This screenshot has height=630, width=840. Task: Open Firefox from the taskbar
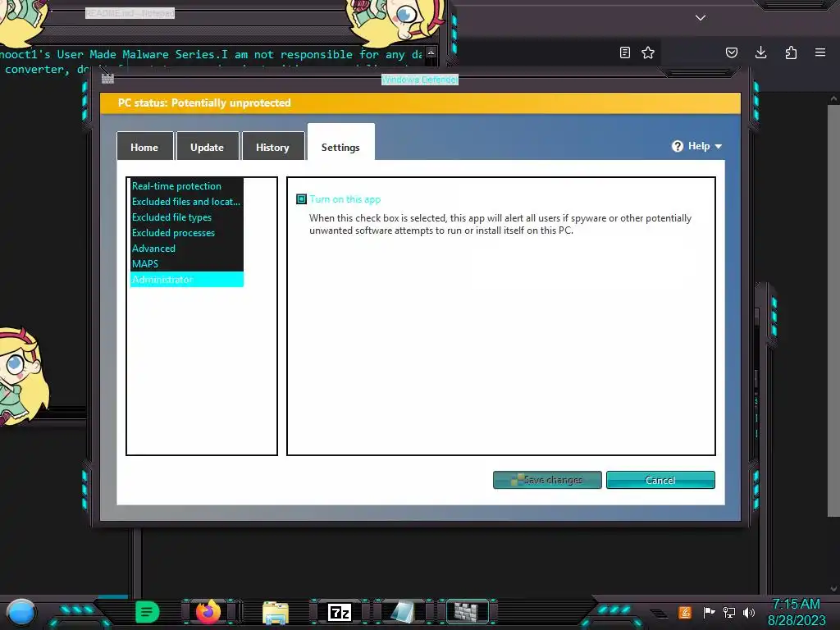tap(208, 612)
